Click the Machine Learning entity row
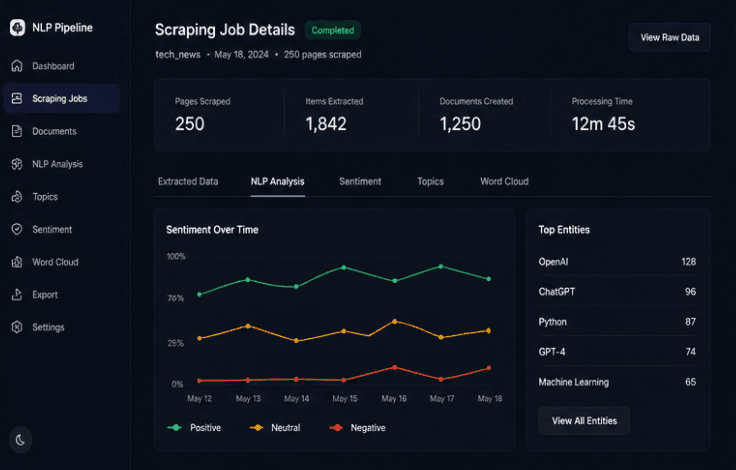This screenshot has width=736, height=470. (617, 382)
